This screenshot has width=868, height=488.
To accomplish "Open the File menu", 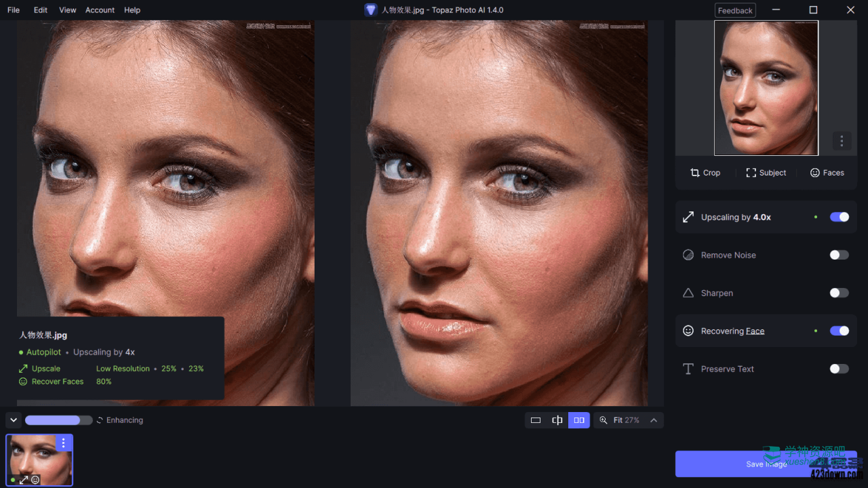I will (x=14, y=10).
